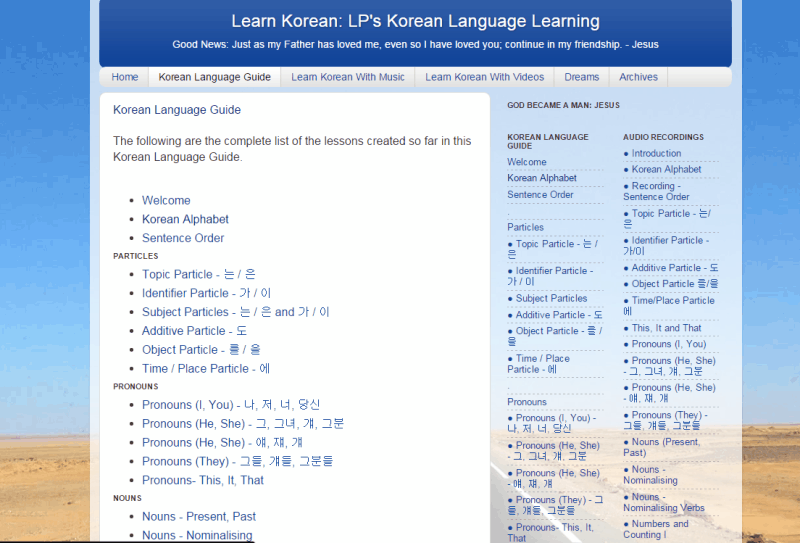Play Nouns - Nominalising audio recording
The height and width of the screenshot is (543, 800).
[650, 475]
